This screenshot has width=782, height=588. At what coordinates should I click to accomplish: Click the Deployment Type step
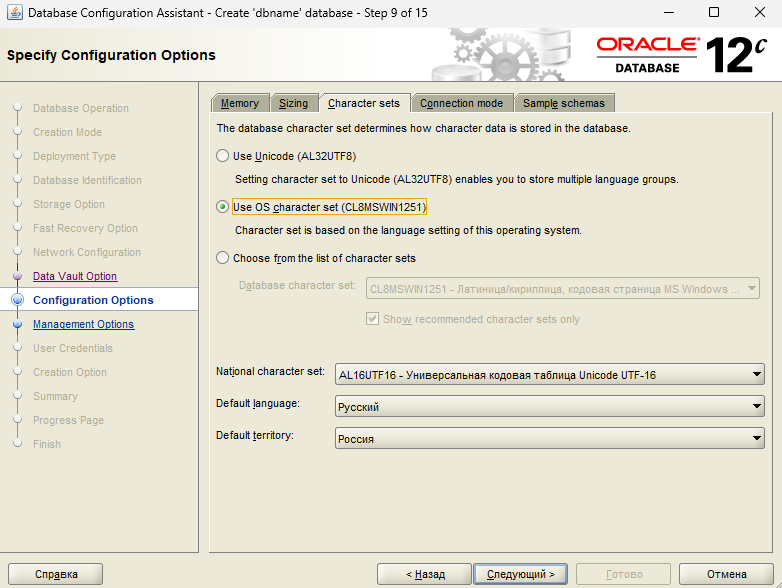(x=74, y=156)
